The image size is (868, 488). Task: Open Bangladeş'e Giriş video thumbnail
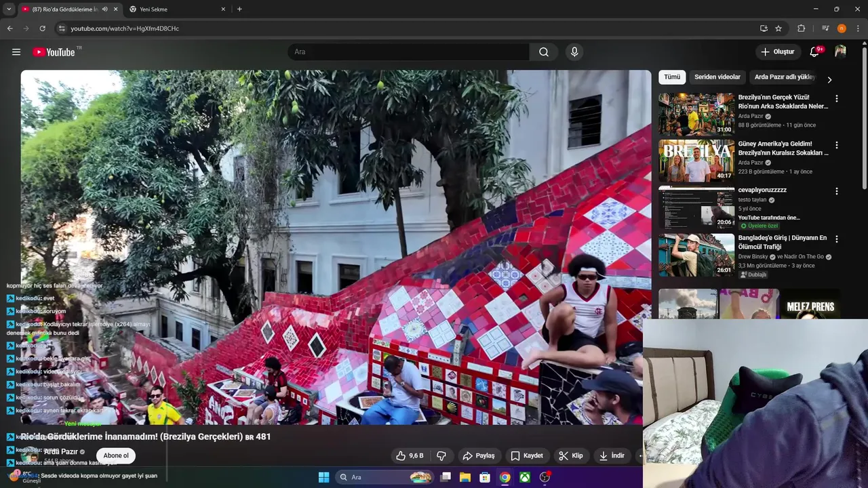pyautogui.click(x=696, y=255)
